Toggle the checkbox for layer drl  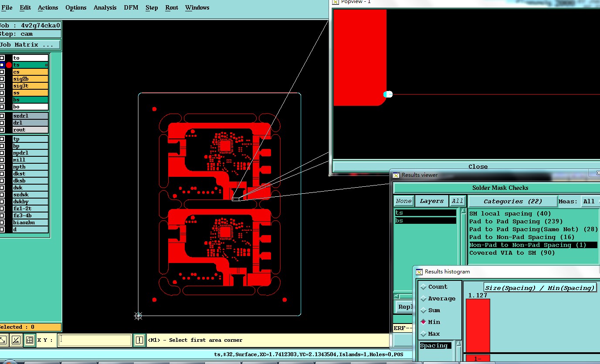[2, 123]
